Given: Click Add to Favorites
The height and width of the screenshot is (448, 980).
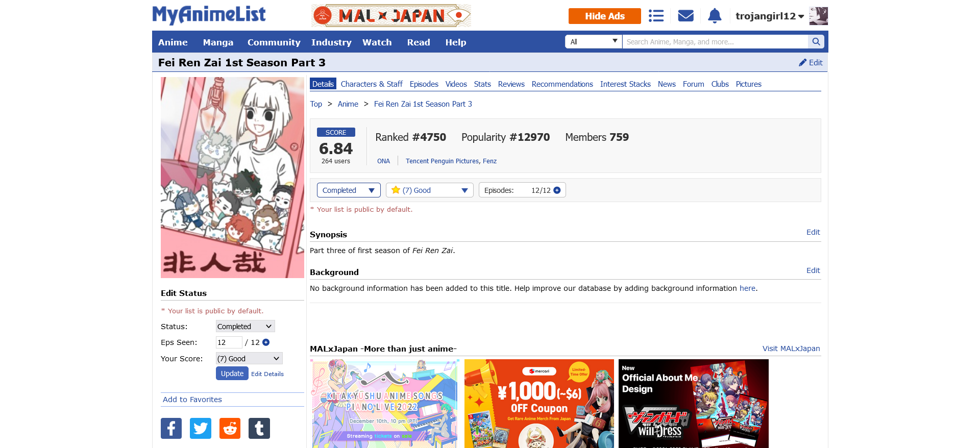Looking at the screenshot, I should tap(192, 400).
